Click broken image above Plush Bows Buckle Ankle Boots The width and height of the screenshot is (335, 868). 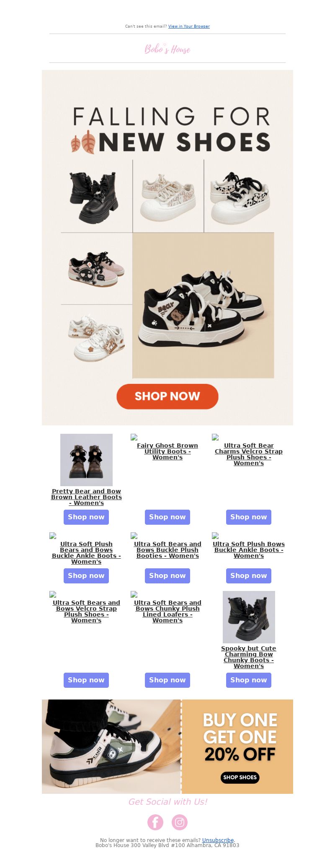(x=215, y=536)
